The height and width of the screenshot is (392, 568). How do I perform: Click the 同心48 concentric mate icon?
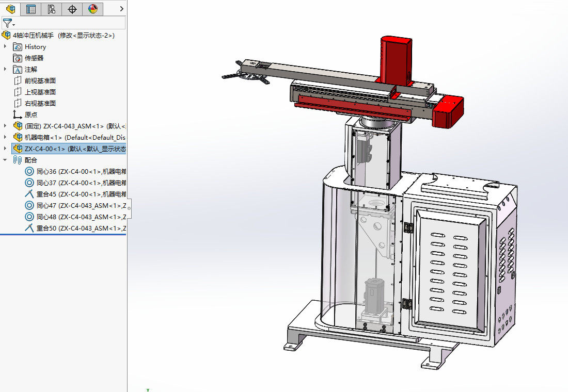pyautogui.click(x=29, y=217)
